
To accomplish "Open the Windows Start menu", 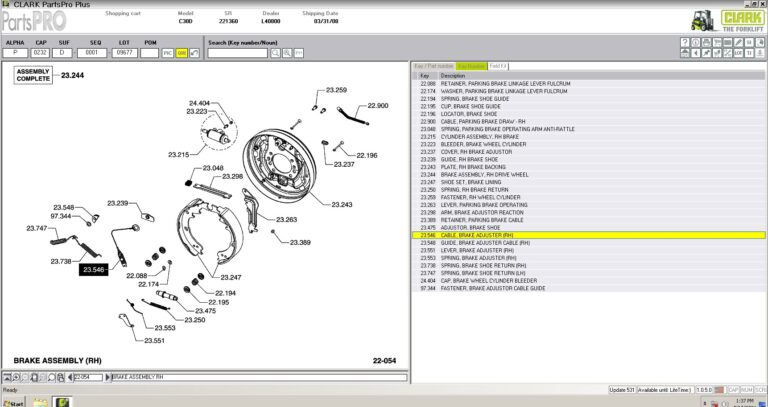I will coord(12,403).
